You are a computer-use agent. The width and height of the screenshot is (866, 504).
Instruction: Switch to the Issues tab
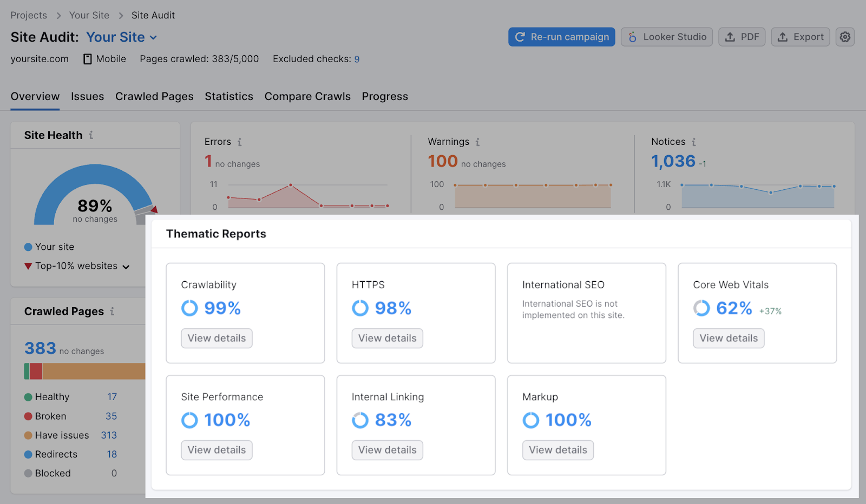[x=87, y=96]
